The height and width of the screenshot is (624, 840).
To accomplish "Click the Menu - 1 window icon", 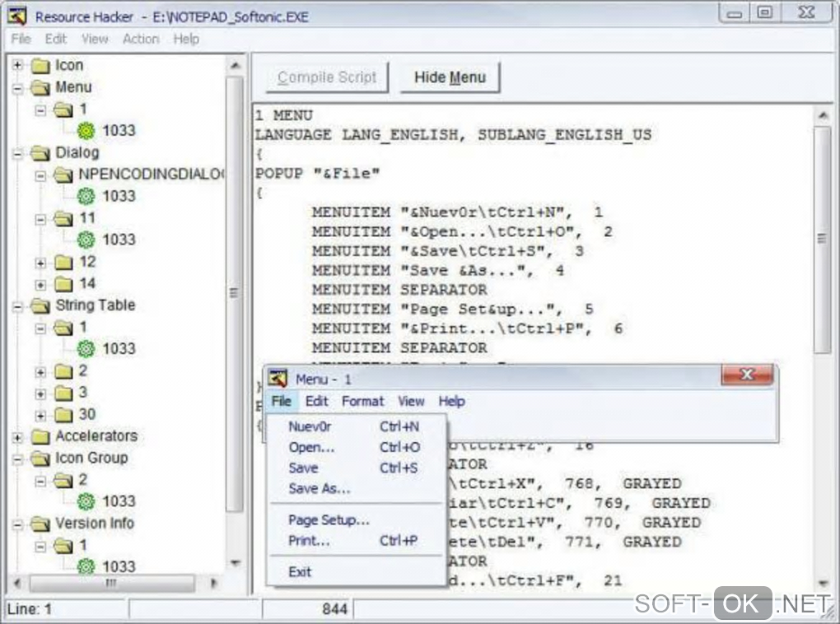I will (278, 378).
